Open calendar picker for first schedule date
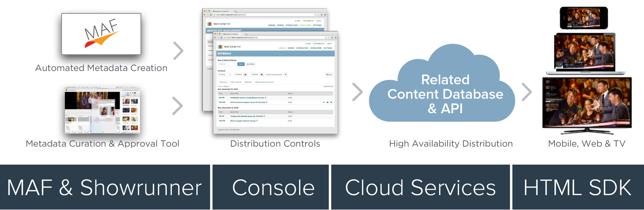Viewport: 644px width, 210px height. point(245,74)
